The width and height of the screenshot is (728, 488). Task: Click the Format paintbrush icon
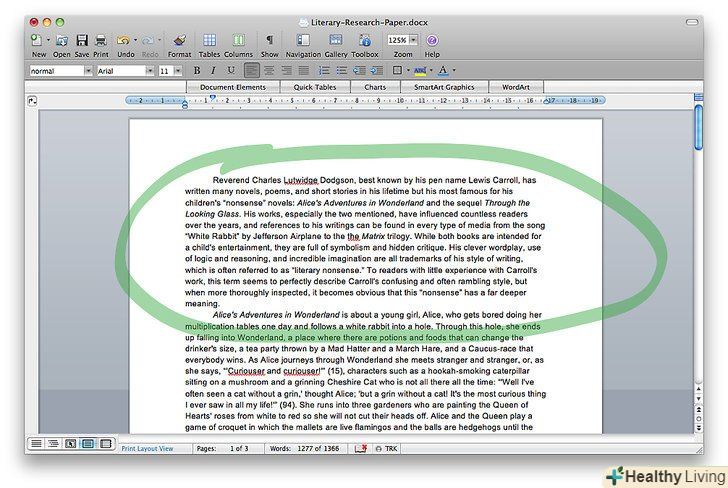[179, 40]
